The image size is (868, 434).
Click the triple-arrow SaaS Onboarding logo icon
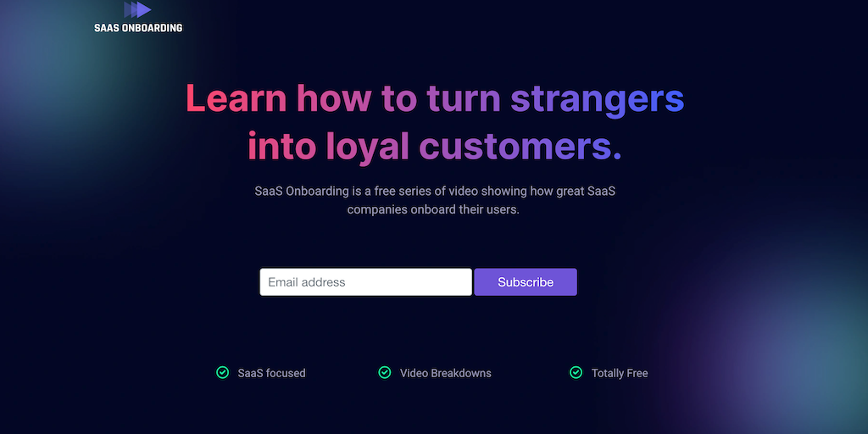pos(137,10)
